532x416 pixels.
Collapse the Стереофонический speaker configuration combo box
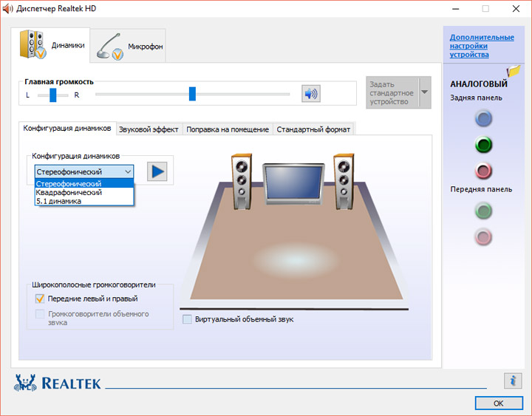coord(84,171)
